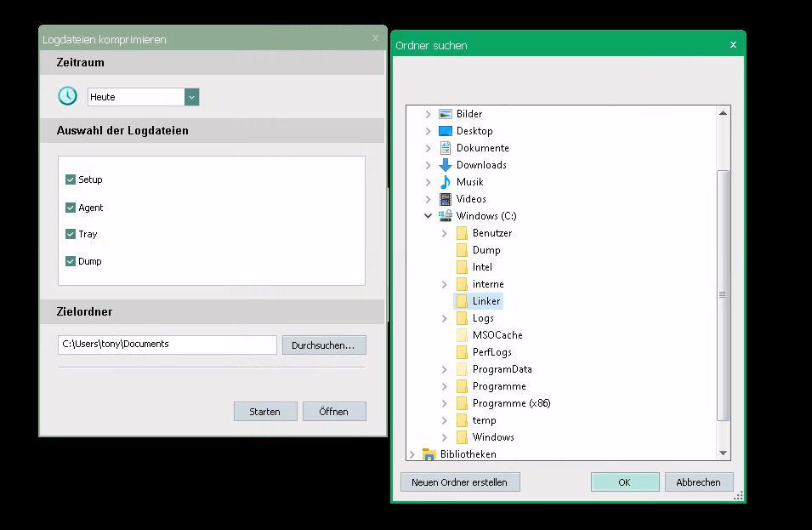Select the Intel folder label
Image resolution: width=812 pixels, height=530 pixels.
coord(482,267)
